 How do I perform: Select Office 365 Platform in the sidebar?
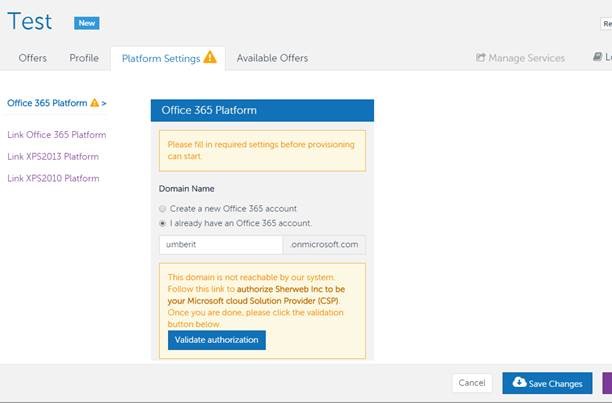pos(47,103)
